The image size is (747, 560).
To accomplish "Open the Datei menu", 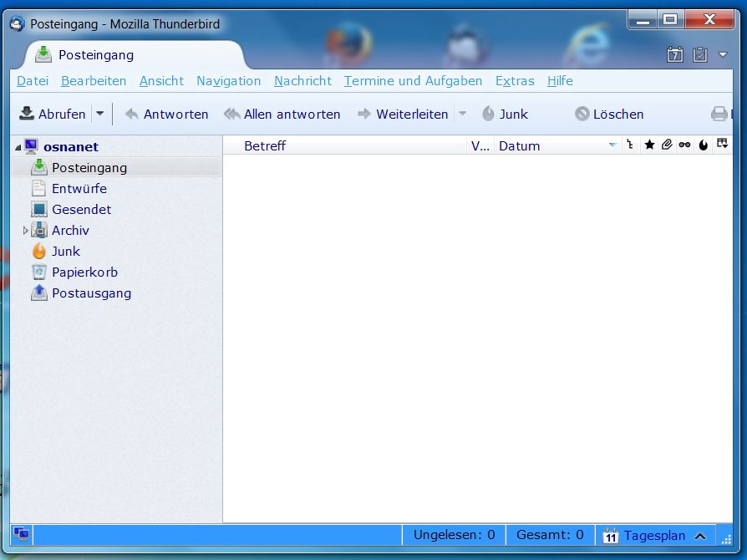I will [x=33, y=81].
